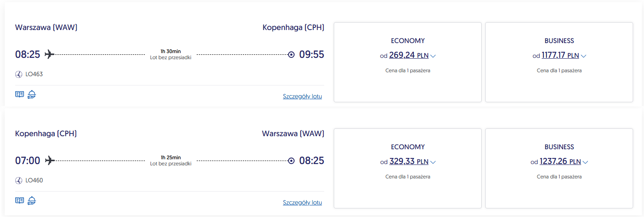Click the 07:00 departure time
644x218 pixels.
pyautogui.click(x=27, y=161)
